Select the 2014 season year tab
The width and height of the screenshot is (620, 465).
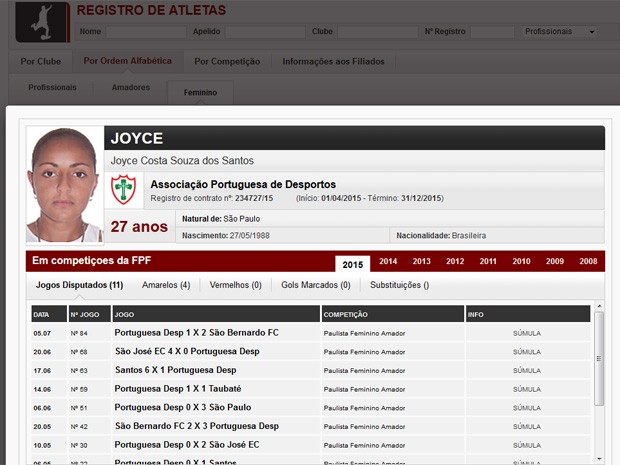[x=388, y=262]
